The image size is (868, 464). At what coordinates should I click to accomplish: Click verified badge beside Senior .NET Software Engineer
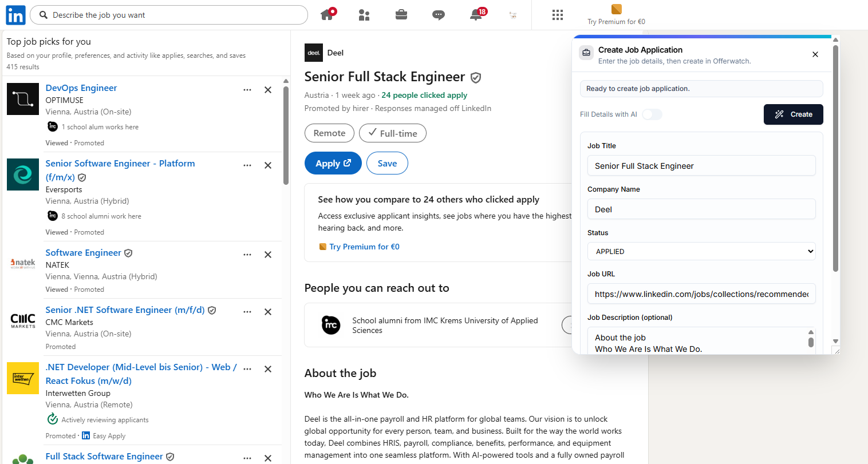click(x=212, y=310)
